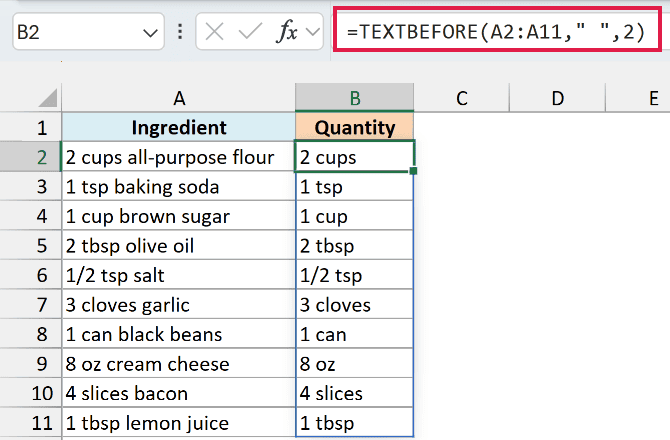The height and width of the screenshot is (440, 670).
Task: Select cell "1 can black beans"
Action: tap(179, 334)
